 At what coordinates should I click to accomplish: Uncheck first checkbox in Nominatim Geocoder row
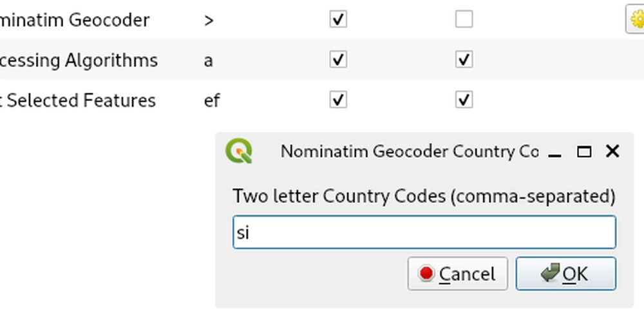click(x=338, y=19)
